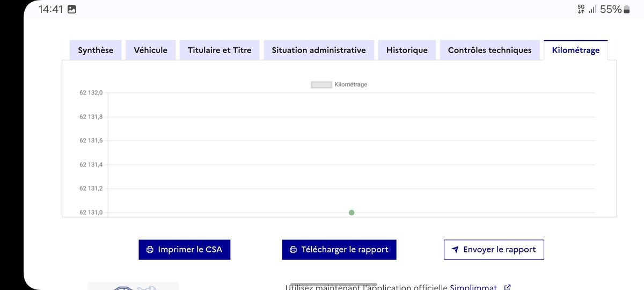This screenshot has width=644, height=290.
Task: Switch to the Véhicule tab
Action: click(150, 50)
